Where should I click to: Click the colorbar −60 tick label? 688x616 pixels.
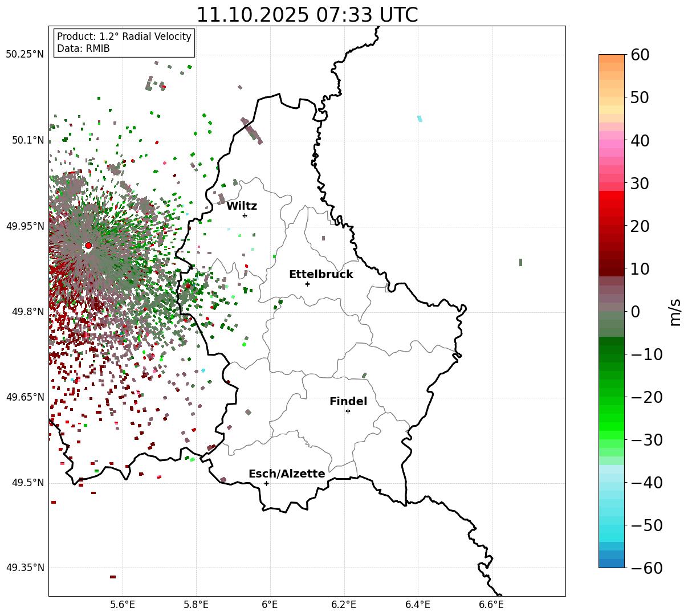coord(646,568)
